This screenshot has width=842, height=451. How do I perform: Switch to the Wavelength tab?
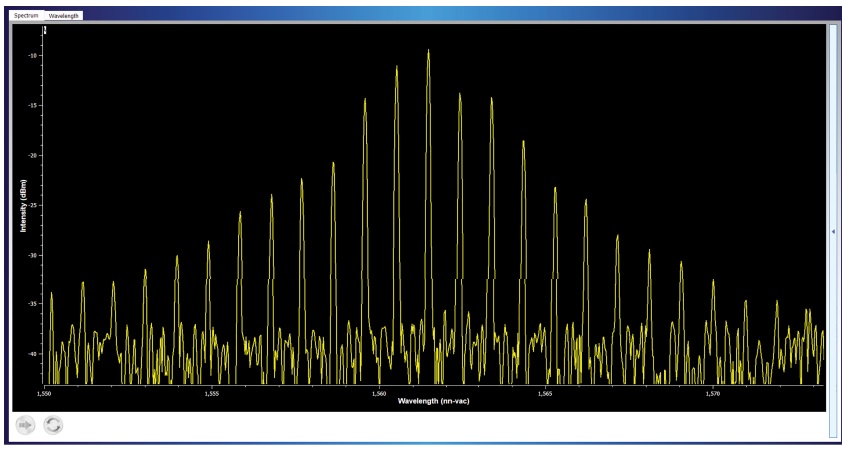tap(65, 16)
